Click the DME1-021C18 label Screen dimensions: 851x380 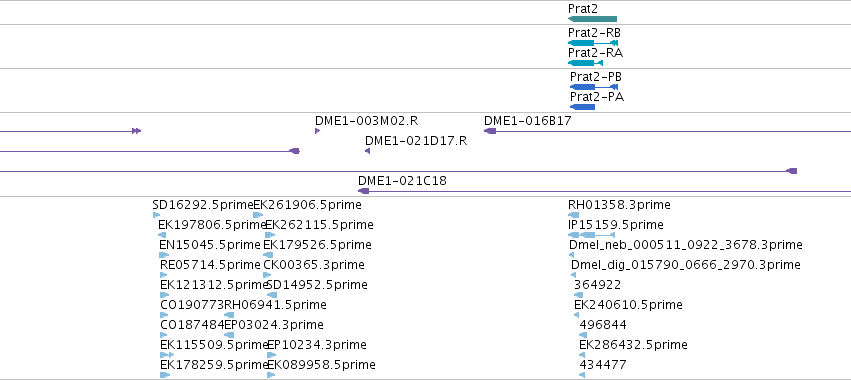pos(402,181)
